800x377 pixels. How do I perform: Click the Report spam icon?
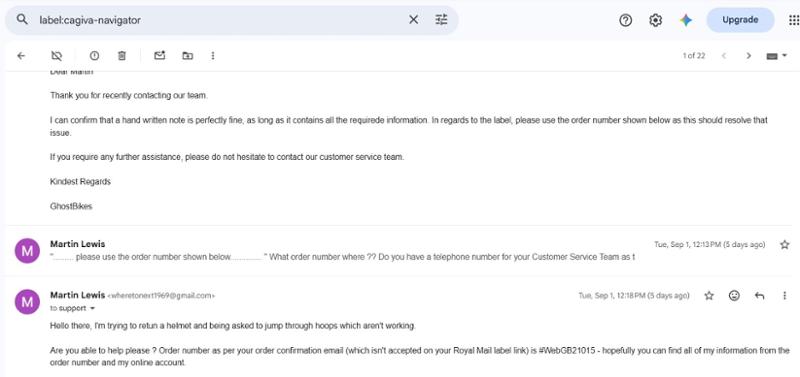(x=94, y=56)
